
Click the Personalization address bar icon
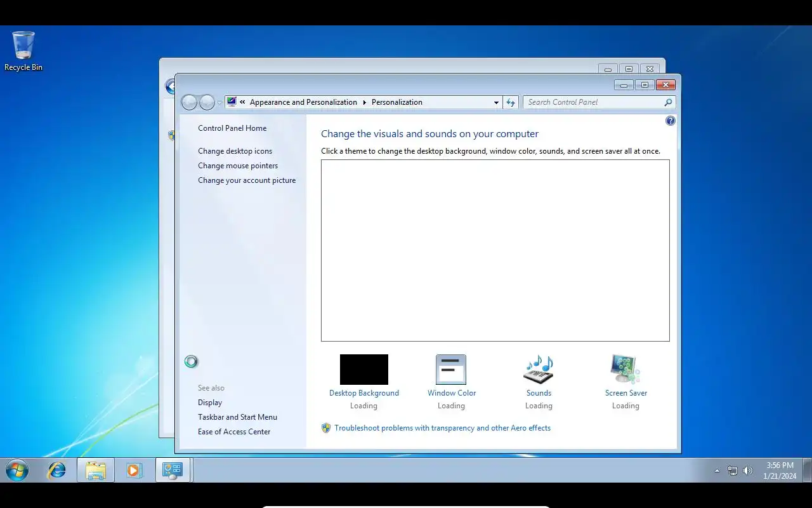(x=232, y=102)
